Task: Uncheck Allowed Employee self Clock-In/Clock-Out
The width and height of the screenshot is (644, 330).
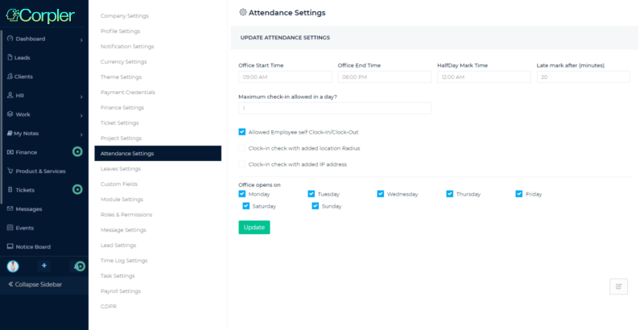Action: coord(242,132)
